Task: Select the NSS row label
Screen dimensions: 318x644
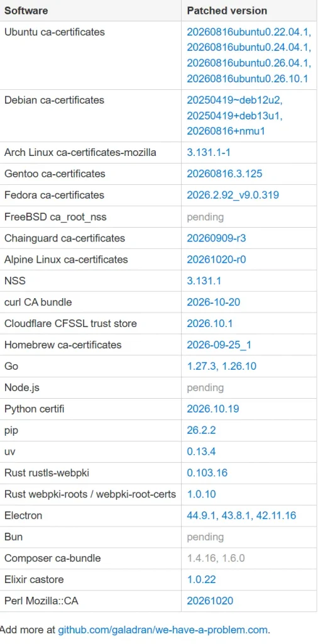Action: point(15,281)
